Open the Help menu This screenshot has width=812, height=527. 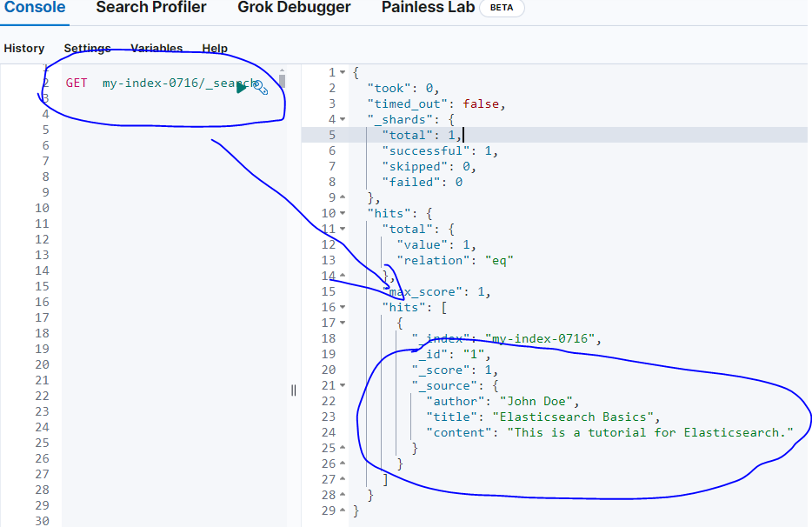point(215,48)
